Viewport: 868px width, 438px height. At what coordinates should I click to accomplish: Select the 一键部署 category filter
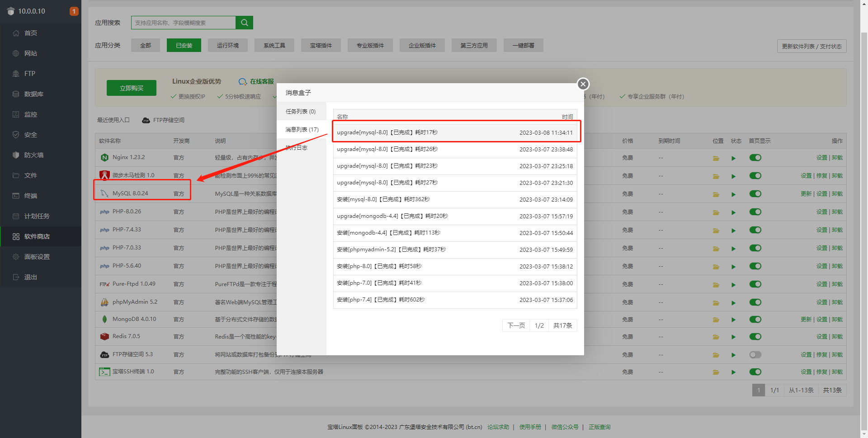pos(524,45)
